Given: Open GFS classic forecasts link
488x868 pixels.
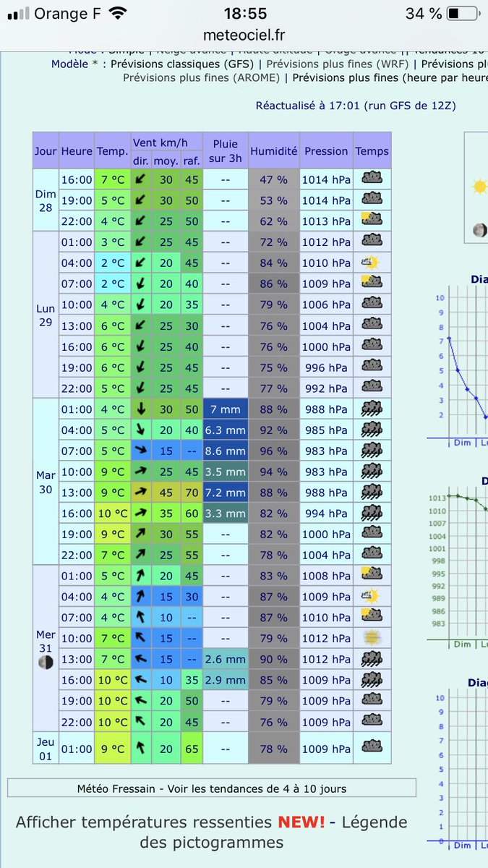Looking at the screenshot, I should (181, 64).
